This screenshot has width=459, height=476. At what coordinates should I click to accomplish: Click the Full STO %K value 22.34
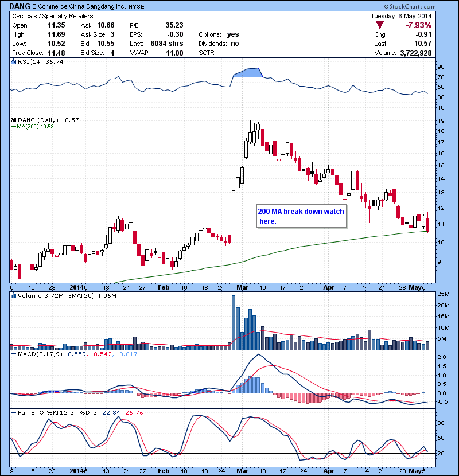(111, 412)
